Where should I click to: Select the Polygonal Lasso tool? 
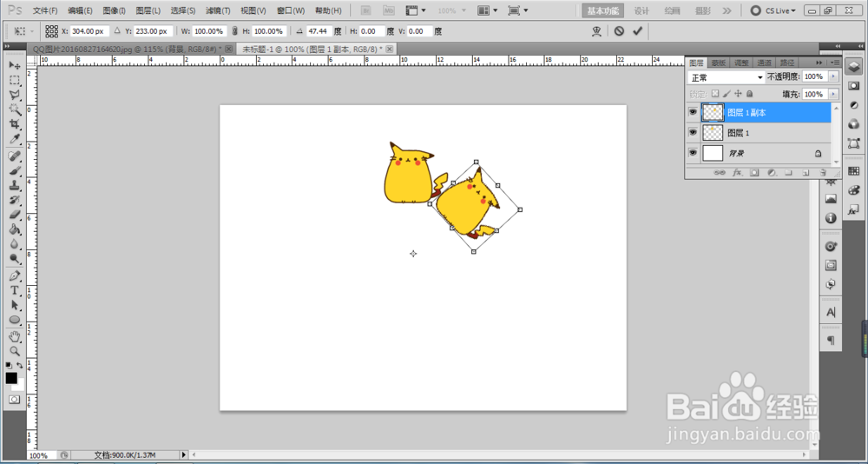(15, 95)
